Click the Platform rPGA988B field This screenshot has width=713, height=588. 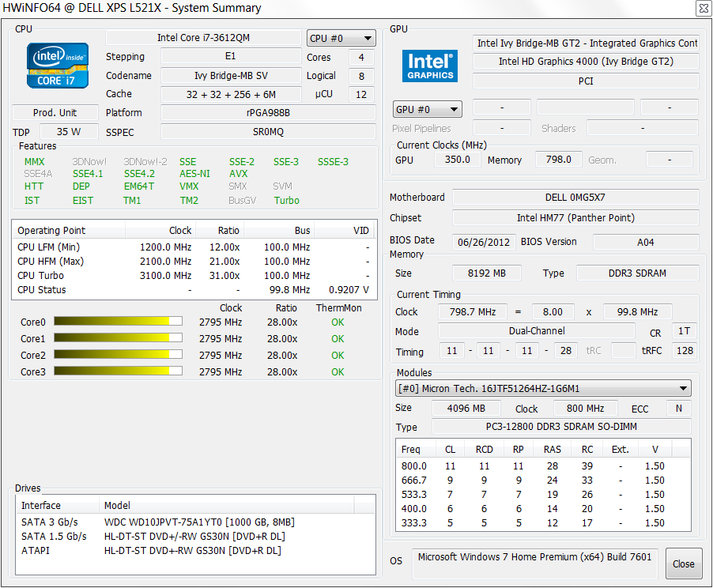pyautogui.click(x=268, y=112)
